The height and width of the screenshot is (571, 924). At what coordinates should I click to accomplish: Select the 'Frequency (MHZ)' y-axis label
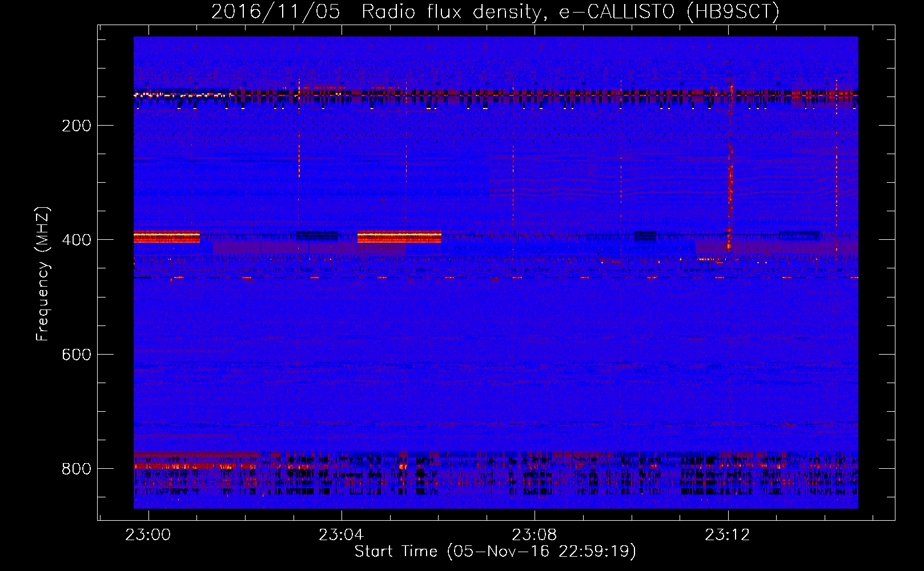[x=43, y=274]
